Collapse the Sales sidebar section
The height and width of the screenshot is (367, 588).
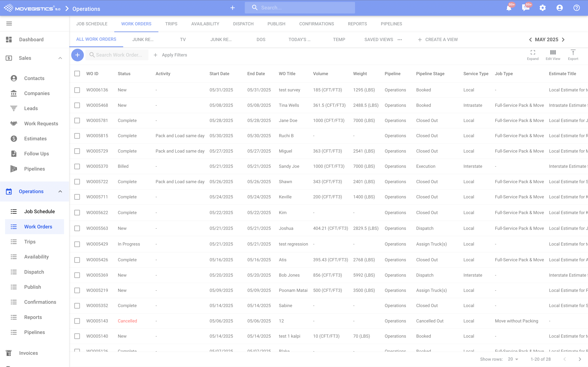point(60,58)
